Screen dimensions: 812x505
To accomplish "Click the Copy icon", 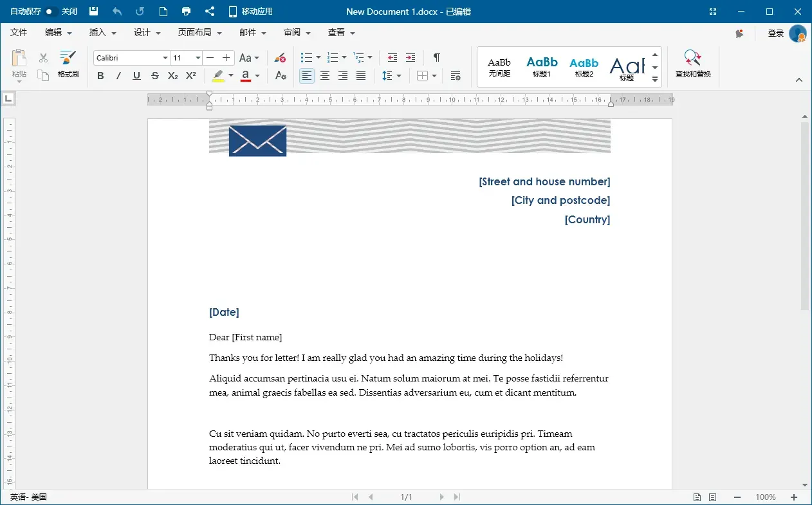I will (43, 75).
